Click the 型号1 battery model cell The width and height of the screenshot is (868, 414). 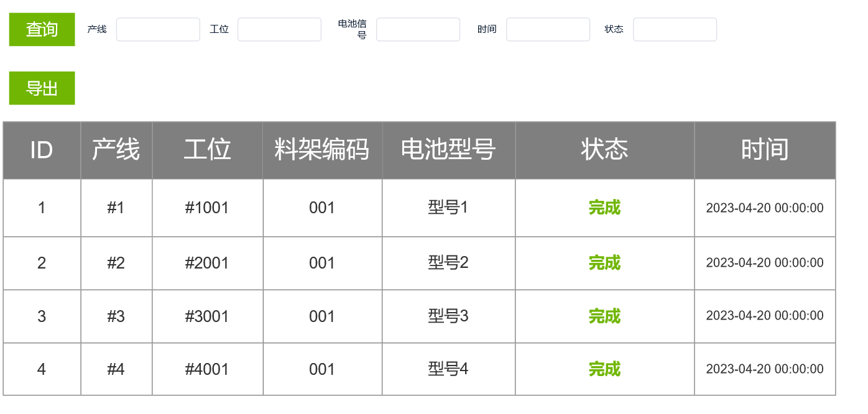448,208
